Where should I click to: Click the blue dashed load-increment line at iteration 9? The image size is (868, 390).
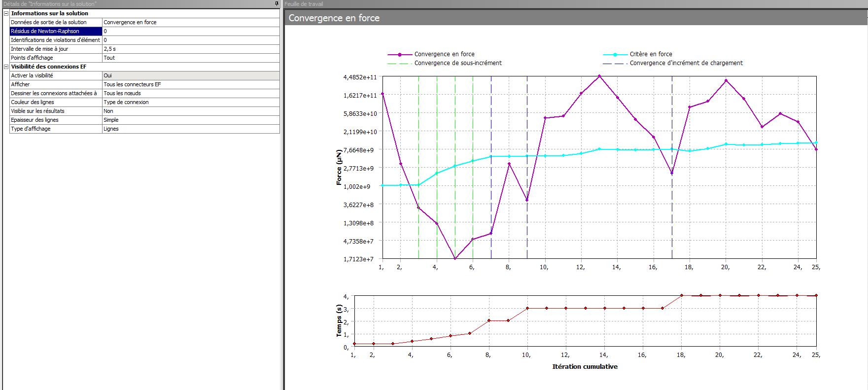tap(527, 168)
